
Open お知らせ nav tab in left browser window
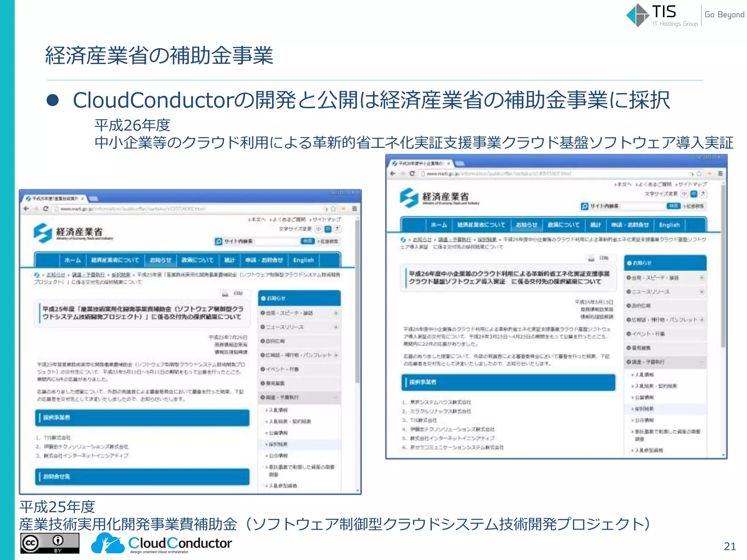point(160,260)
